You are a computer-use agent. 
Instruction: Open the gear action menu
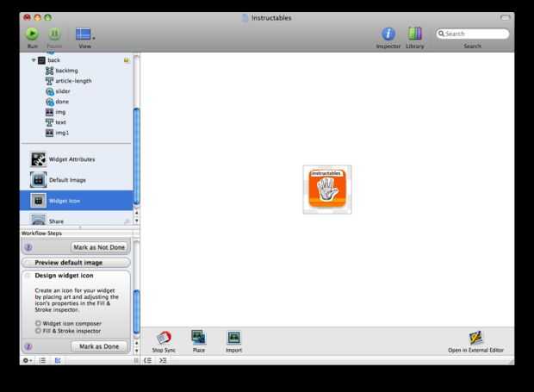28,360
